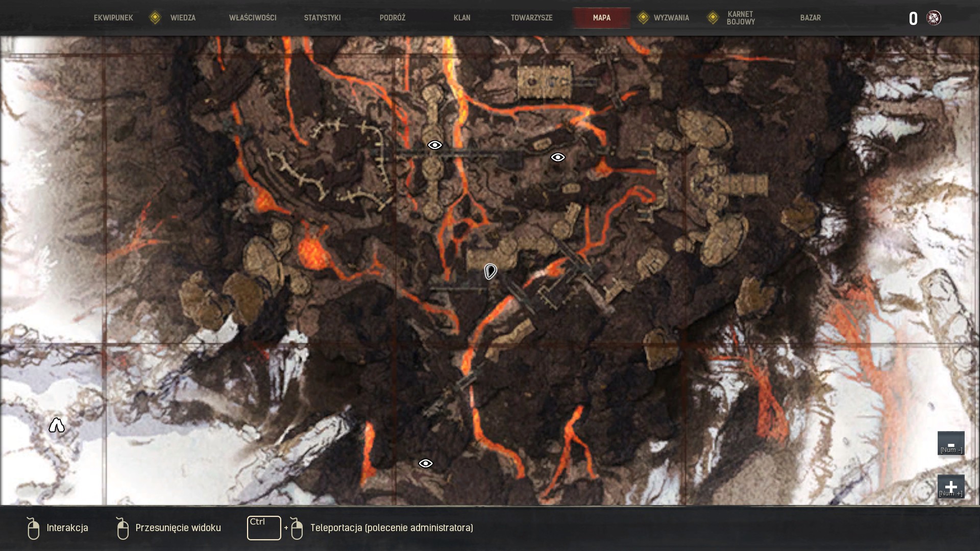Screen dimensions: 980x551
Task: Zoom in the map with the plus button
Action: [x=951, y=487]
